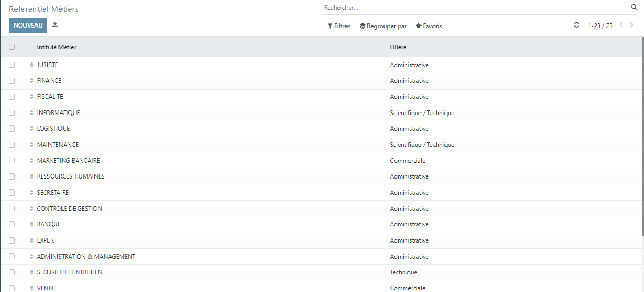Click drag handle icon for LOGISTIQUE row
The width and height of the screenshot is (644, 292).
point(31,129)
